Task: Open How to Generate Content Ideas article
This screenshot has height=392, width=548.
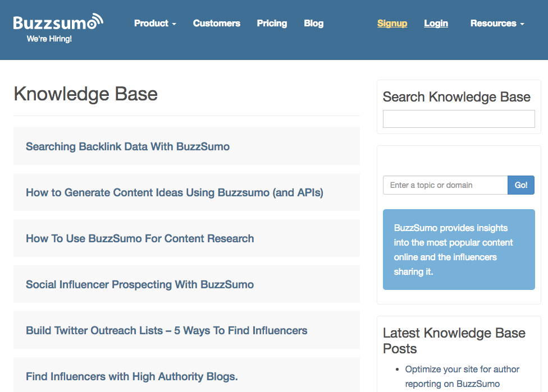Action: point(175,192)
